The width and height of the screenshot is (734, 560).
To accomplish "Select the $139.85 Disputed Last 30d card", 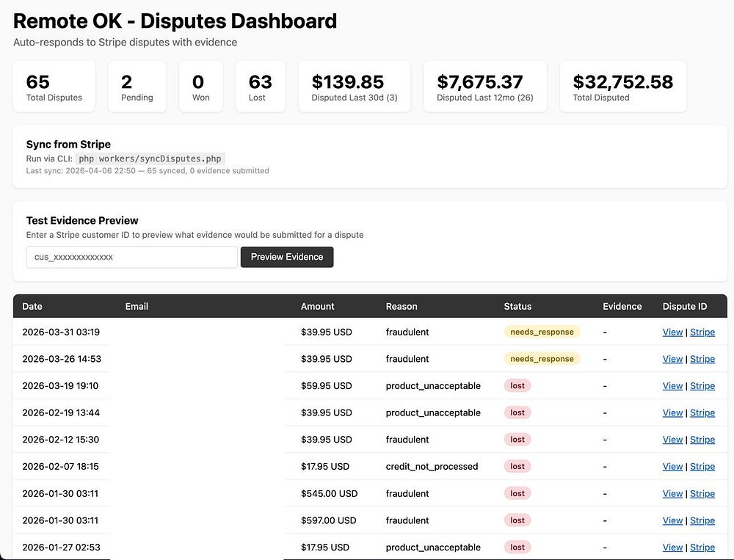I will (x=355, y=87).
